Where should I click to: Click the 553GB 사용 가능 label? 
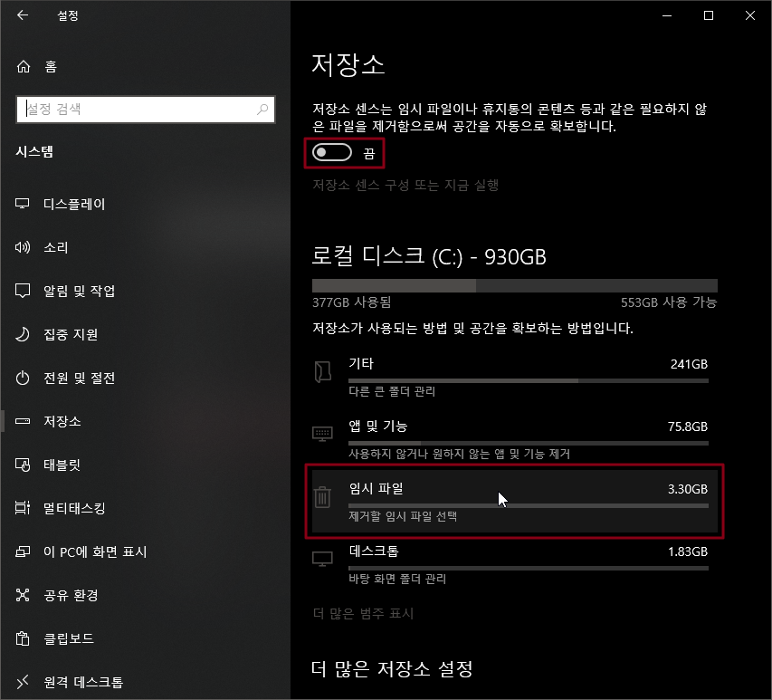(669, 302)
